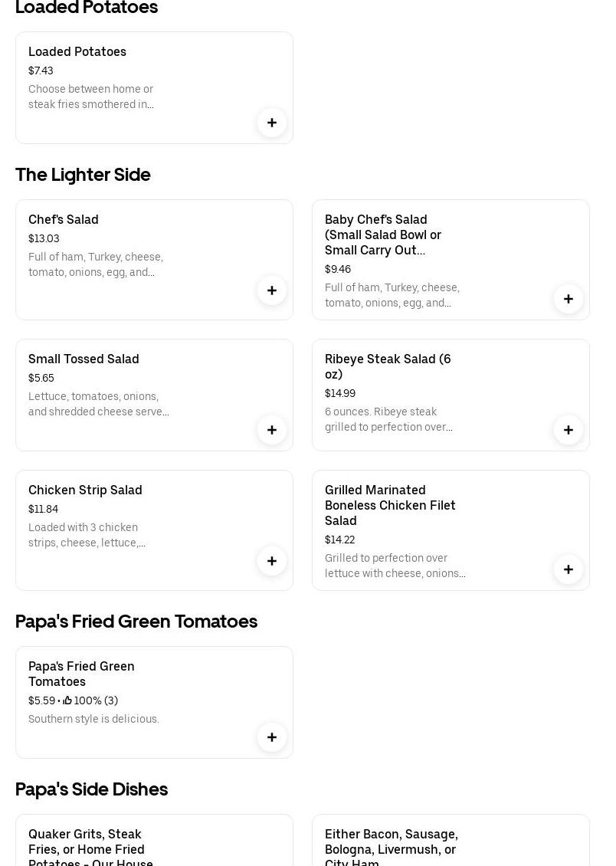Add Small Tossed Salad to cart
Screen dimensions: 616x866
click(x=272, y=430)
